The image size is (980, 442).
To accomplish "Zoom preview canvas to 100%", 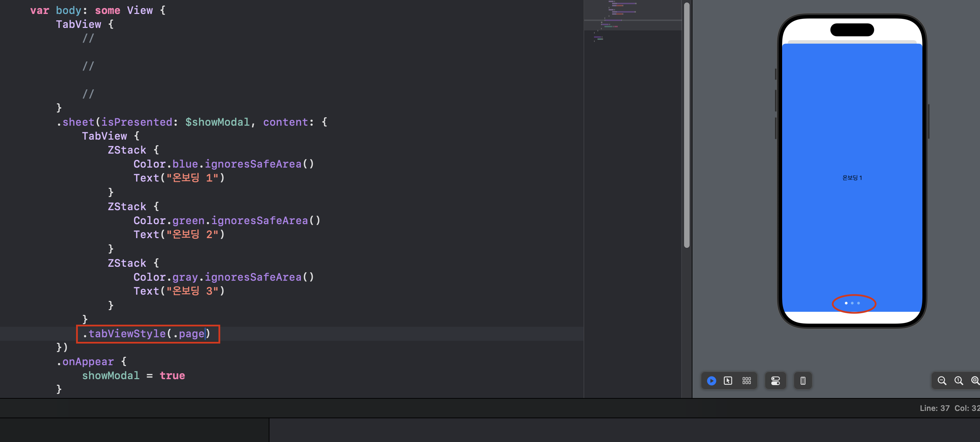I will (958, 381).
